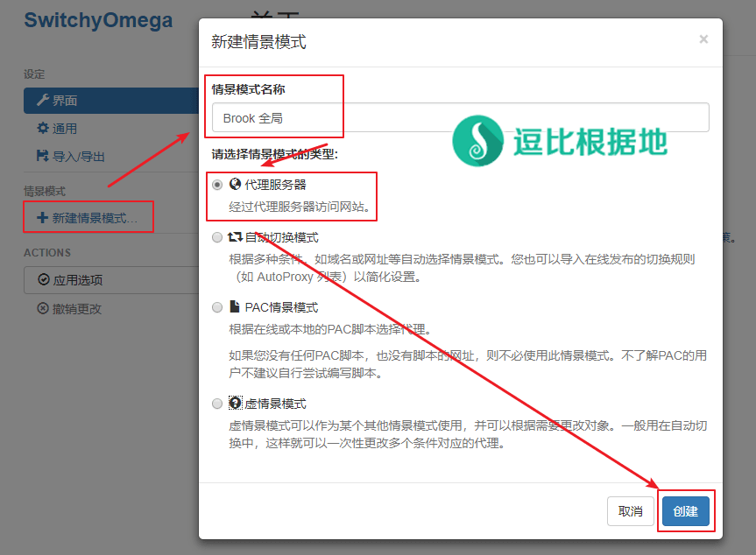Go to the 通用 settings page

pyautogui.click(x=65, y=129)
